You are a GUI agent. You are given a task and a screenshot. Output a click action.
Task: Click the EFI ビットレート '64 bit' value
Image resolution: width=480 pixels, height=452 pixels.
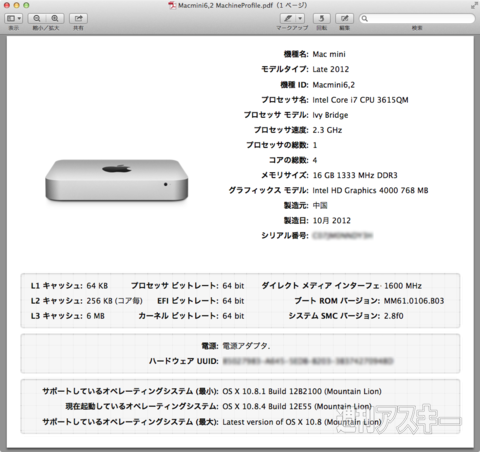coord(233,301)
